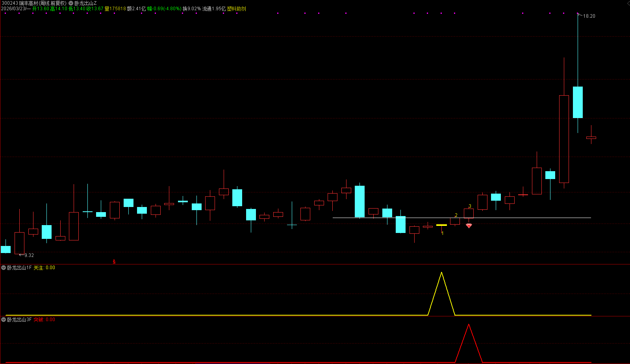
Task: Click the yellow number 1 marker
Action: [442, 233]
